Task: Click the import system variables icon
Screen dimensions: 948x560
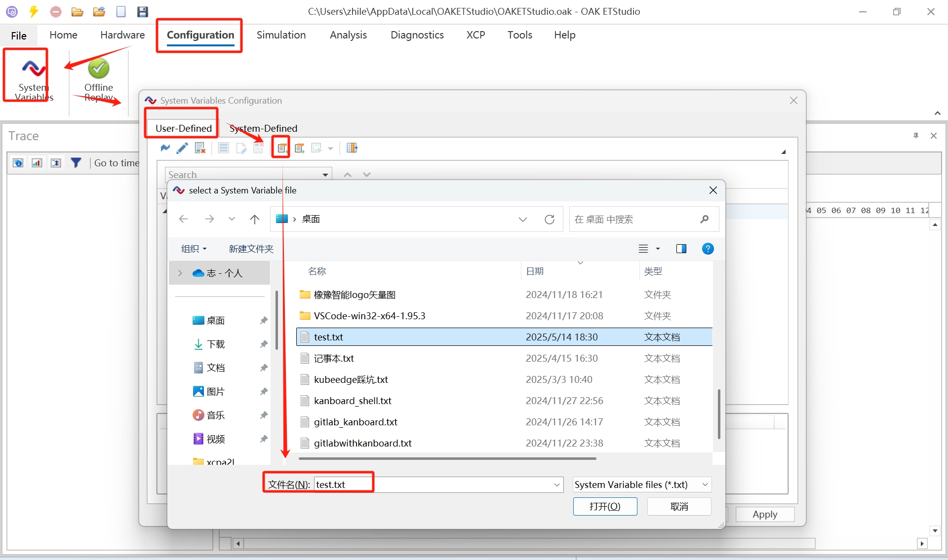Action: point(281,148)
